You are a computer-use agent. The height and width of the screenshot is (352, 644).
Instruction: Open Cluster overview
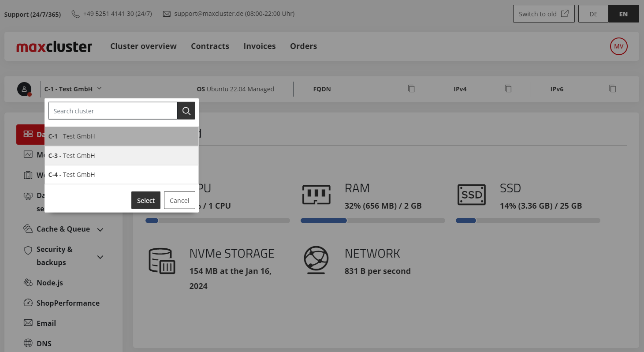[143, 46]
